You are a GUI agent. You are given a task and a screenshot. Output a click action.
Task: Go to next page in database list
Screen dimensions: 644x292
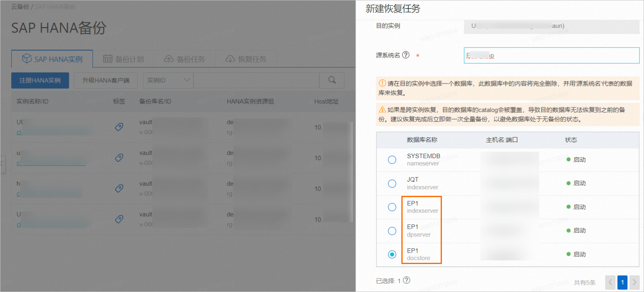point(634,282)
